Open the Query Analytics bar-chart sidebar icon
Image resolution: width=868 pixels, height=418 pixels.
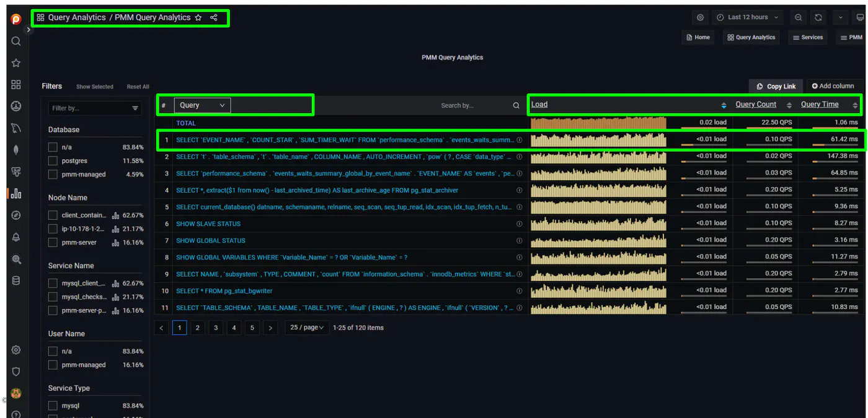pyautogui.click(x=16, y=194)
